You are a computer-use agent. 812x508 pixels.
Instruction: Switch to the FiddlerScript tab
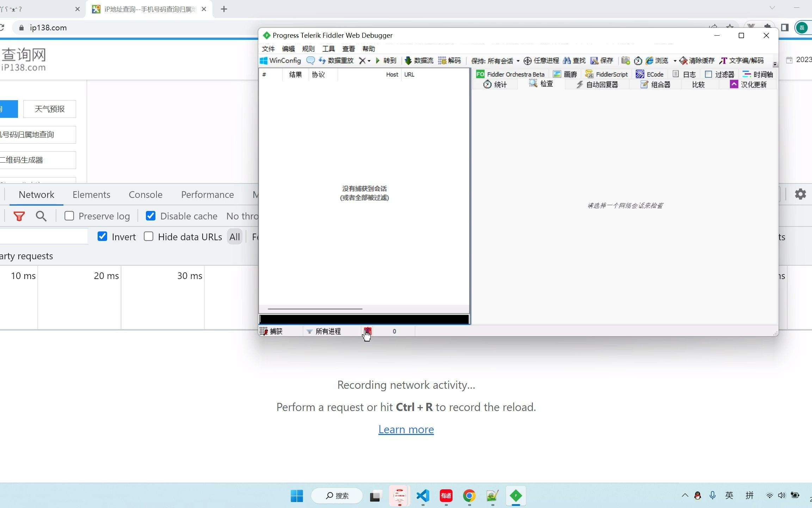point(607,74)
